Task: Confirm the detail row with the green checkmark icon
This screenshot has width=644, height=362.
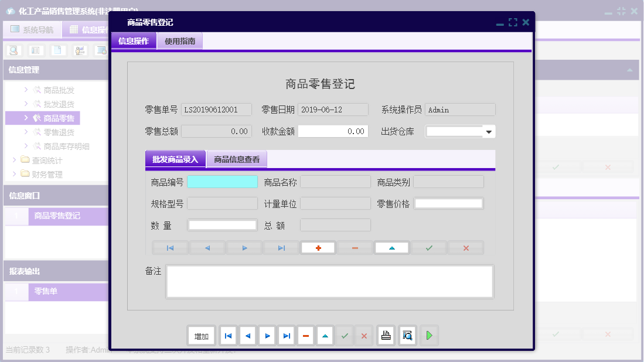Action: tap(428, 247)
